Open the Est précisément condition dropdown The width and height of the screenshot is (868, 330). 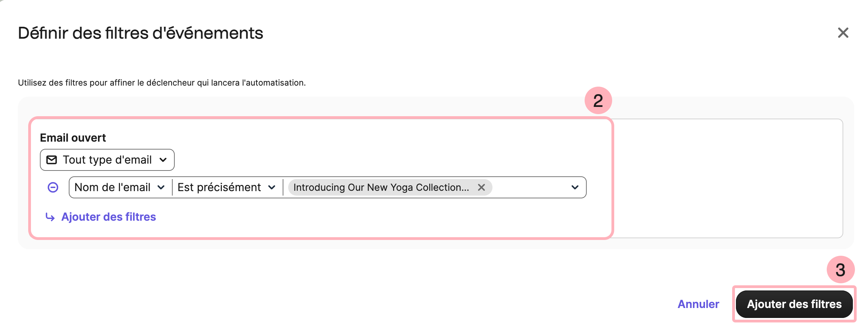pyautogui.click(x=227, y=187)
